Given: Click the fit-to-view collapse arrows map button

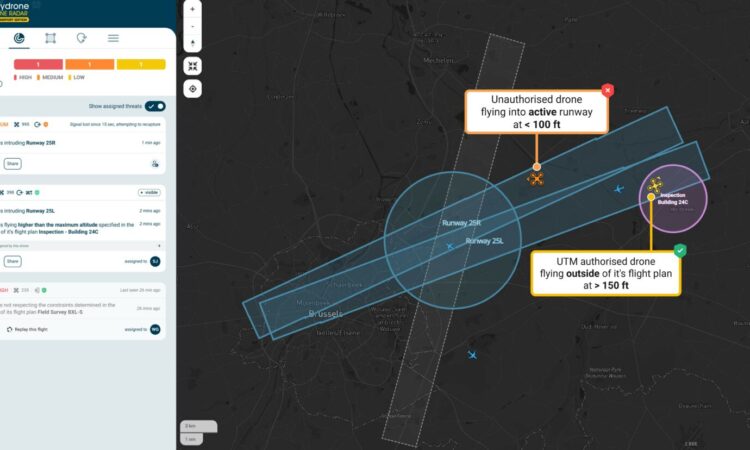Looking at the screenshot, I should tap(192, 66).
